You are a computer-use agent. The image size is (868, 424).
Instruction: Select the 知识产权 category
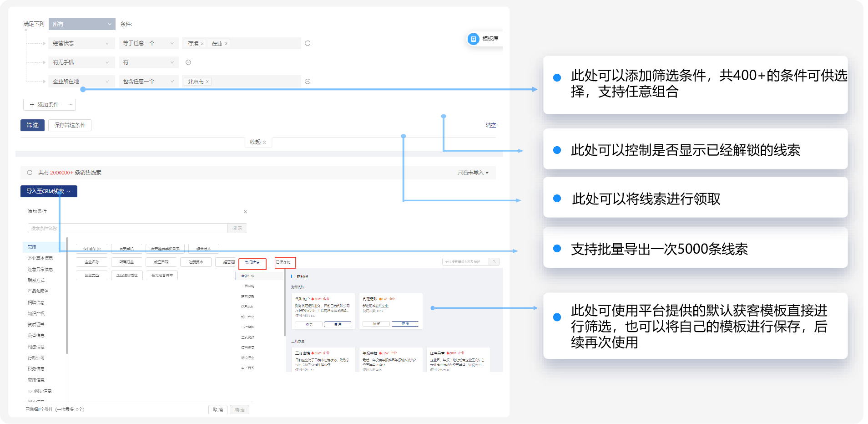click(x=36, y=313)
